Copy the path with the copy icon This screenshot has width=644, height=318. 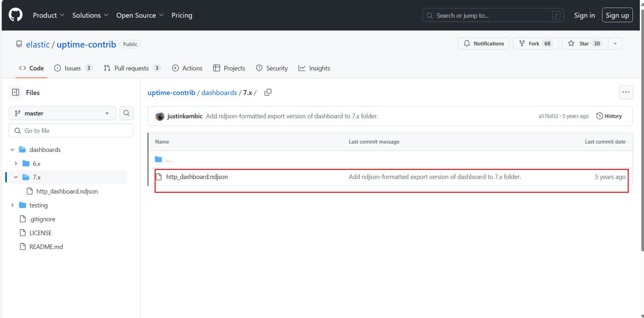coord(268,92)
